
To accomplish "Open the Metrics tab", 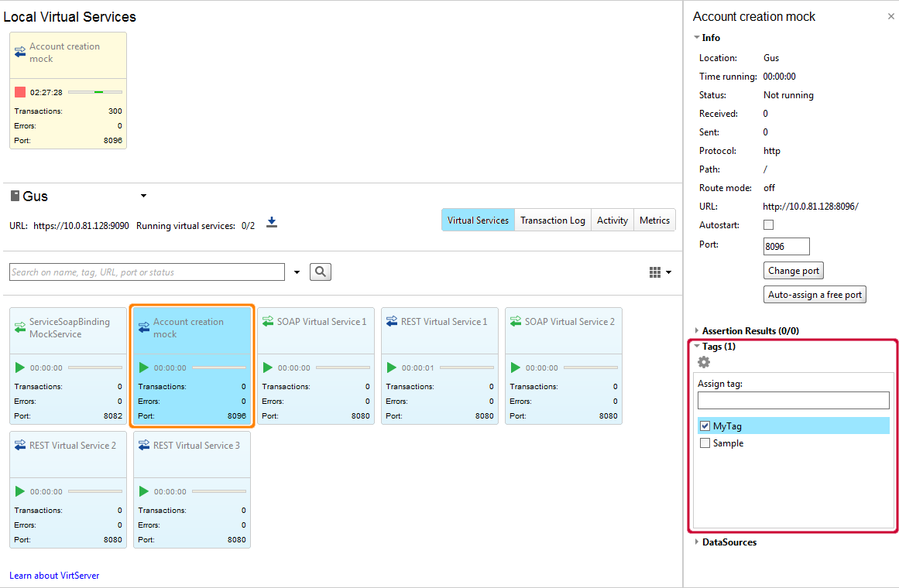I will tap(654, 220).
